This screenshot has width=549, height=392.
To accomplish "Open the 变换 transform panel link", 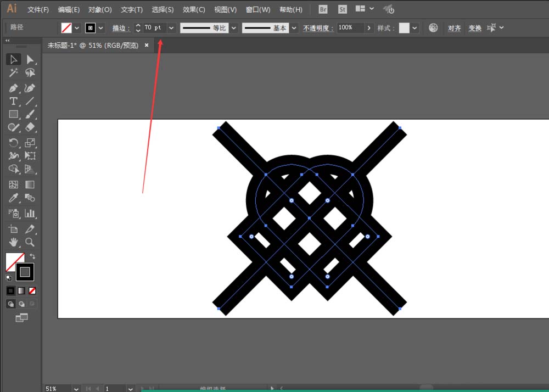I will tap(475, 28).
